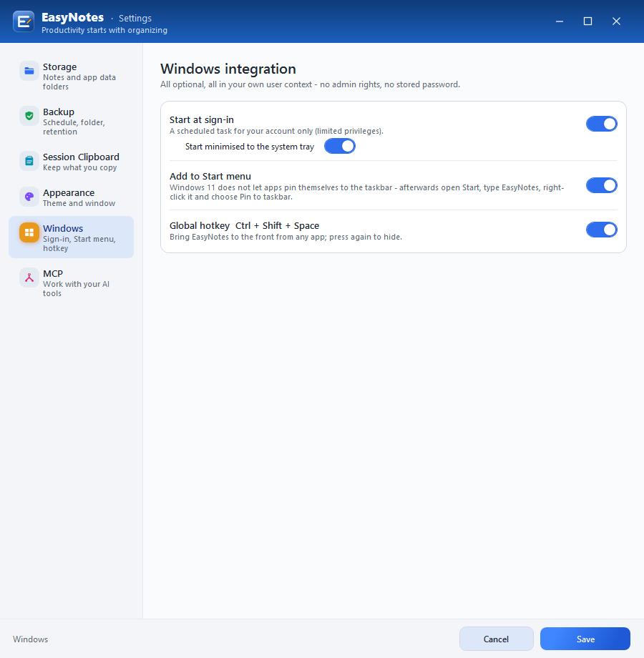Open MCP settings section
Viewport: 644px width, 658px height.
point(71,283)
